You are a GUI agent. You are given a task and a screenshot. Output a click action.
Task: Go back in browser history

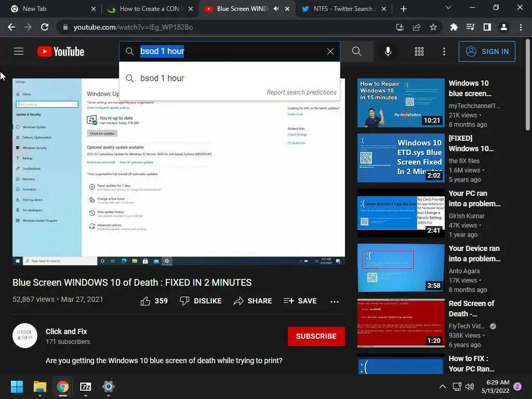[11, 27]
